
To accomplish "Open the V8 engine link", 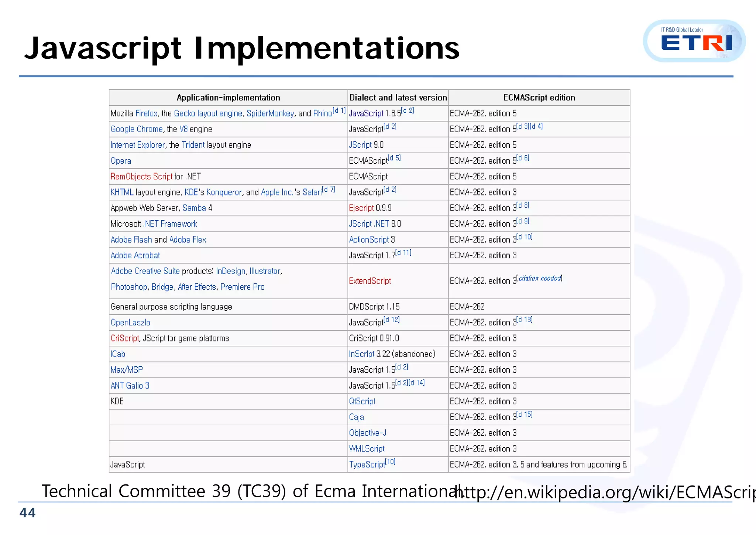I will coord(183,129).
